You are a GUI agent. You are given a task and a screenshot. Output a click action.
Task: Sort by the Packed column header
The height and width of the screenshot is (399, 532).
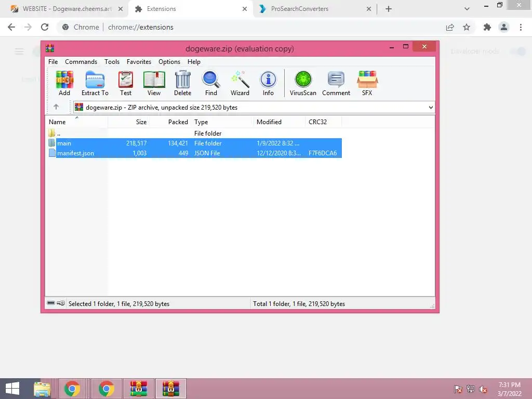(x=170, y=122)
